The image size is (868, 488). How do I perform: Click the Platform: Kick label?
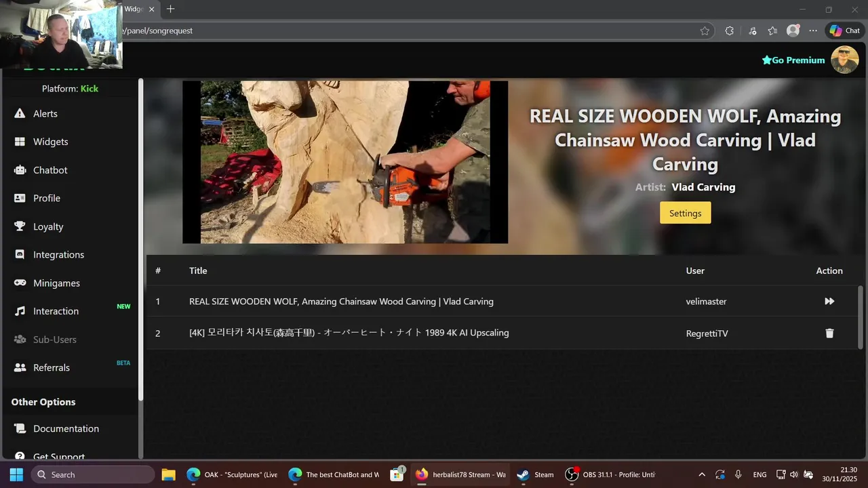(x=70, y=89)
